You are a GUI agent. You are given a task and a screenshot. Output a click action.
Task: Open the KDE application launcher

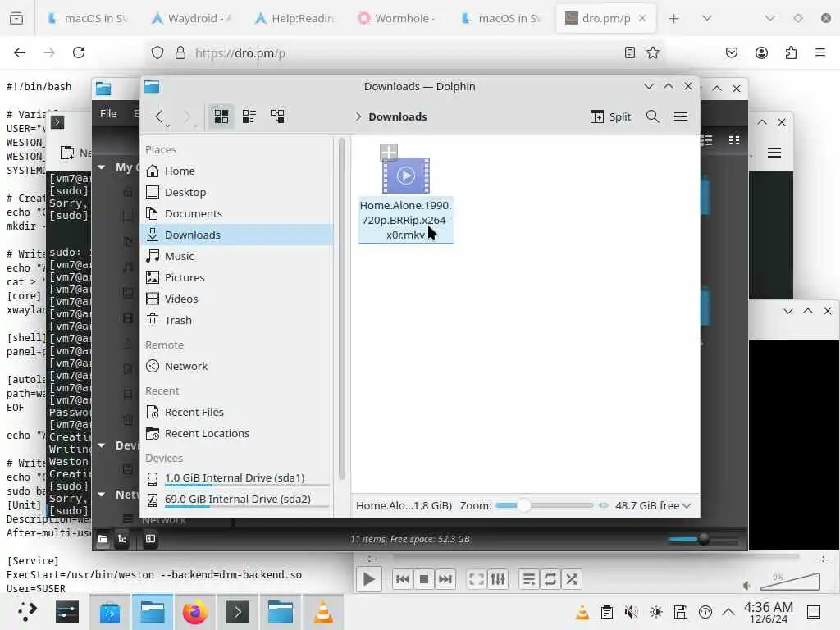[x=27, y=612]
